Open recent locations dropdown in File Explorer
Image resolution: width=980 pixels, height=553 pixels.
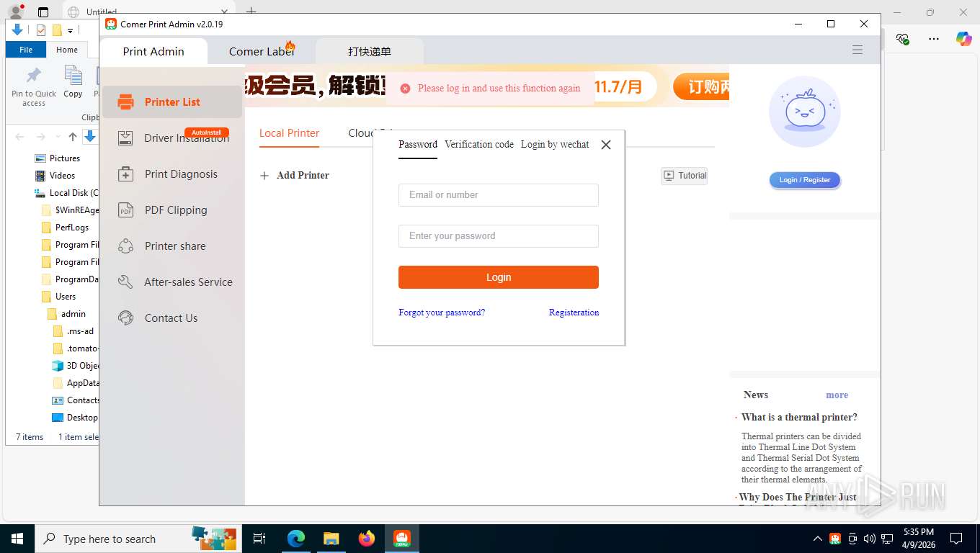point(59,137)
